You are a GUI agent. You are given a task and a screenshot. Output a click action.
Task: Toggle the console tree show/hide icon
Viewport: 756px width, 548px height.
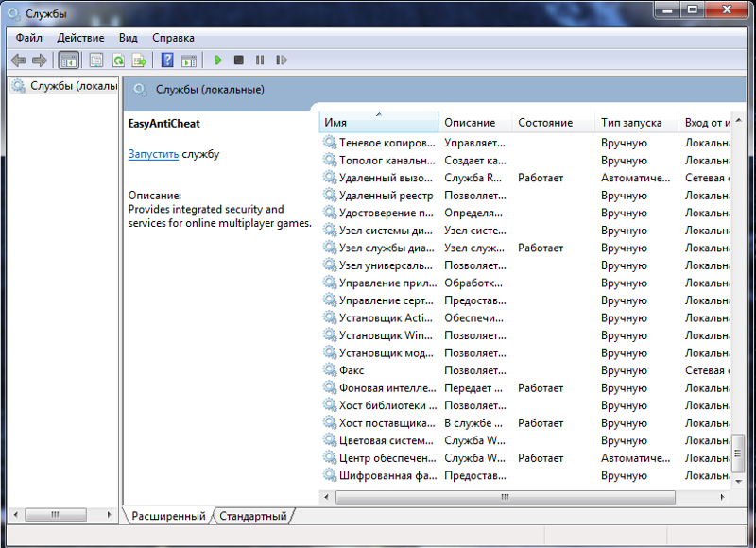coord(68,60)
